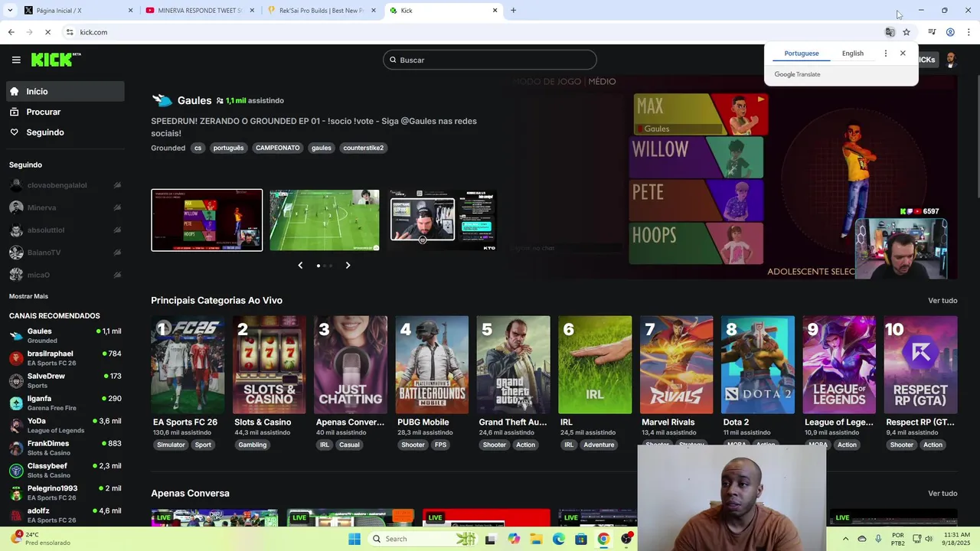Click clovaobengalaiol avatar in Seguindo list
Screen dimensions: 980x551
click(16, 185)
